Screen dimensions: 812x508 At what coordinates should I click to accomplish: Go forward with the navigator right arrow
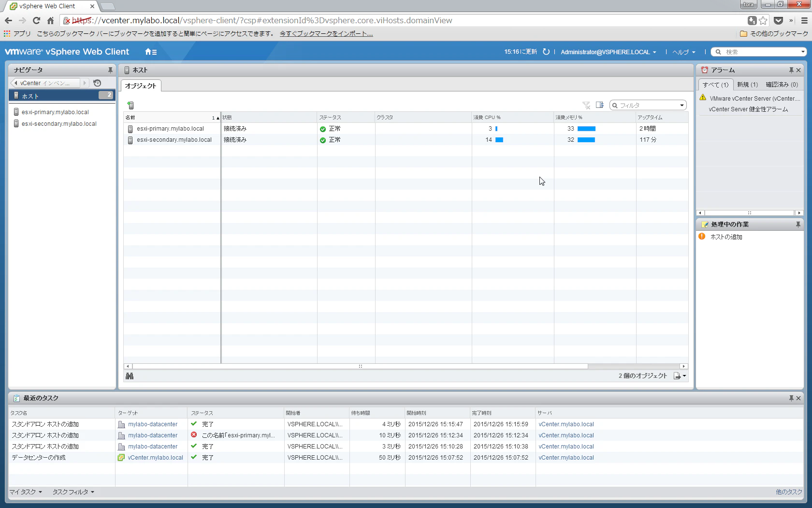tap(85, 83)
